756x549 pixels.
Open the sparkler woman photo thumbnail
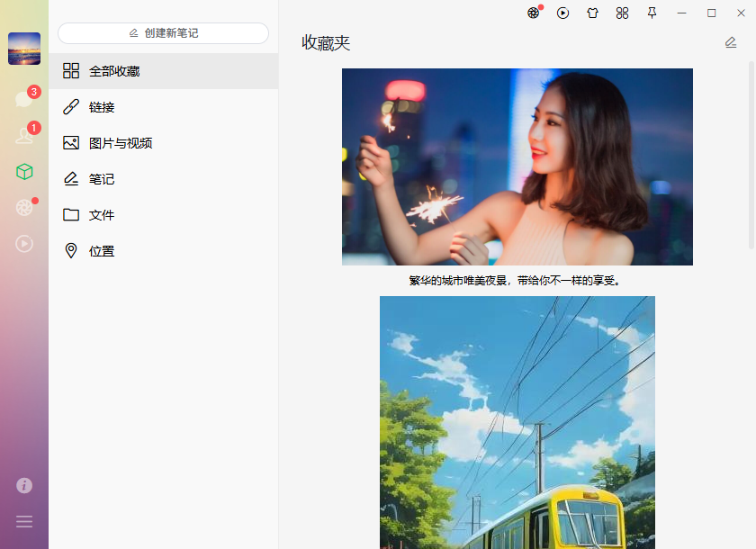[517, 166]
